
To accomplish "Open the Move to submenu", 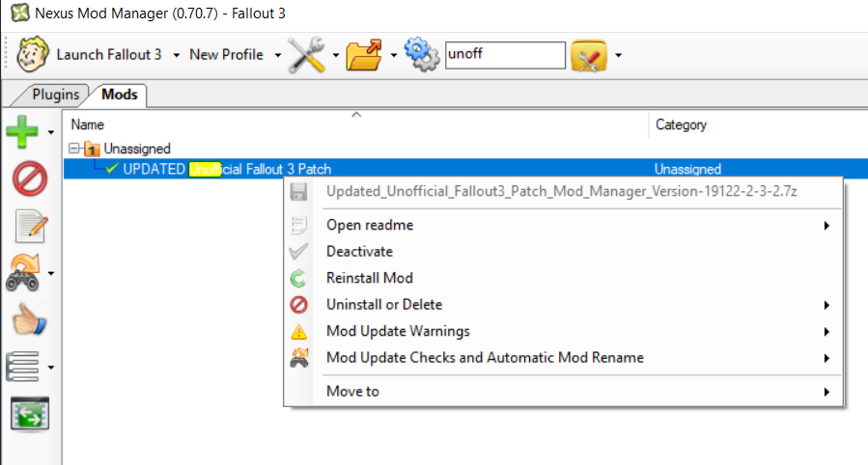I will click(564, 392).
